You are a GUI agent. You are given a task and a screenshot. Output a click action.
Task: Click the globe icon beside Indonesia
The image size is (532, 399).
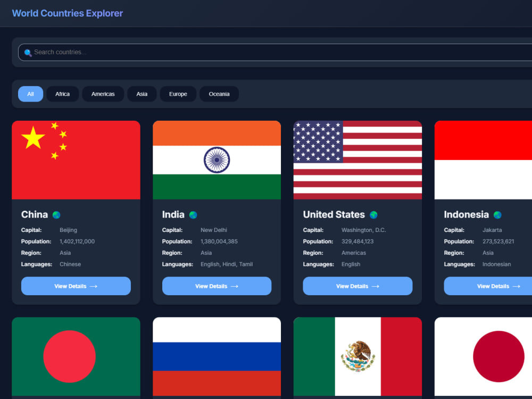tap(497, 215)
